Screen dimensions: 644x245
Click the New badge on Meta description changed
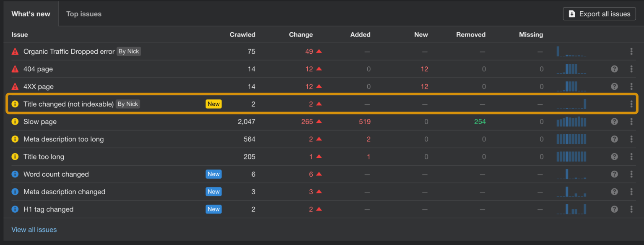(x=213, y=191)
